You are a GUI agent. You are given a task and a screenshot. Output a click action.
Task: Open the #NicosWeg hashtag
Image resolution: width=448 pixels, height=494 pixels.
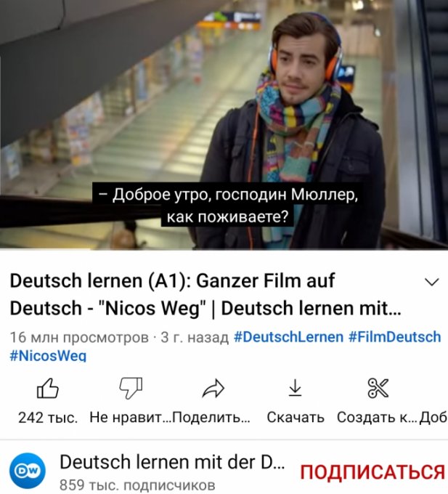(x=48, y=356)
